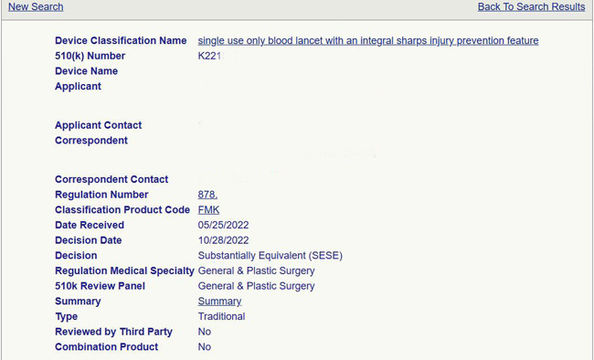Open the FMK product code link

[x=208, y=210]
